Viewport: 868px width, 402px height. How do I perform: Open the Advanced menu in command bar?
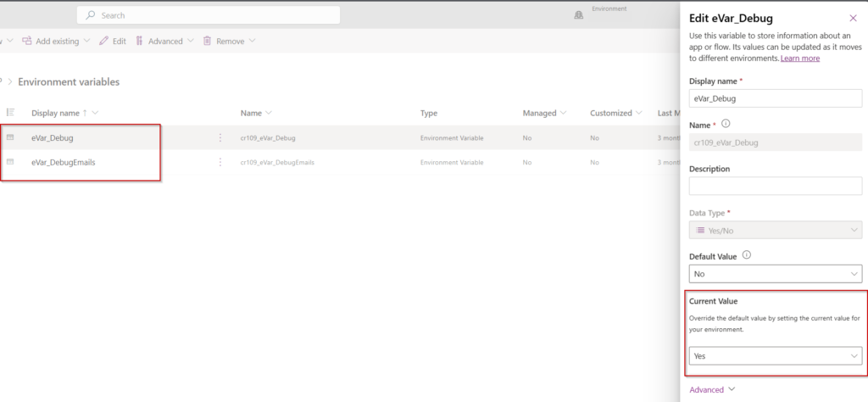[165, 41]
